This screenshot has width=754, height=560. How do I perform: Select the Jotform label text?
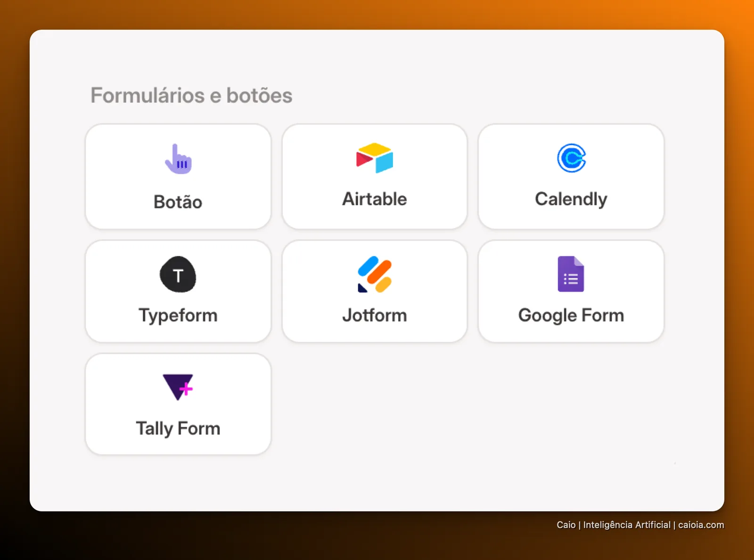click(375, 315)
